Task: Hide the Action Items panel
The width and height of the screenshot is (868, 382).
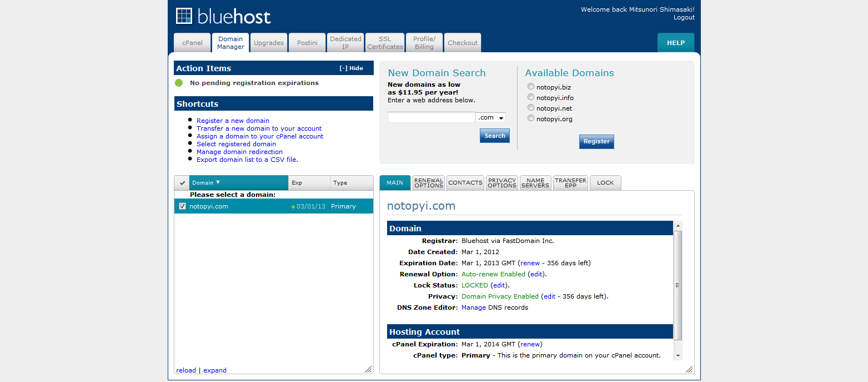Action: [351, 68]
